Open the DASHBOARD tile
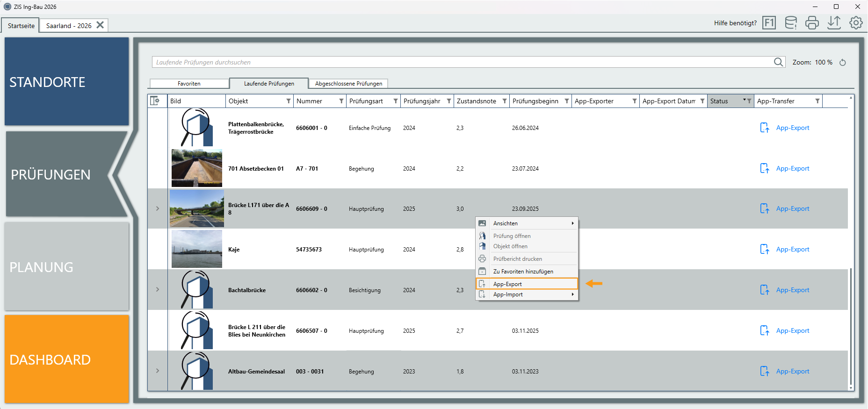The width and height of the screenshot is (868, 409). (67, 359)
